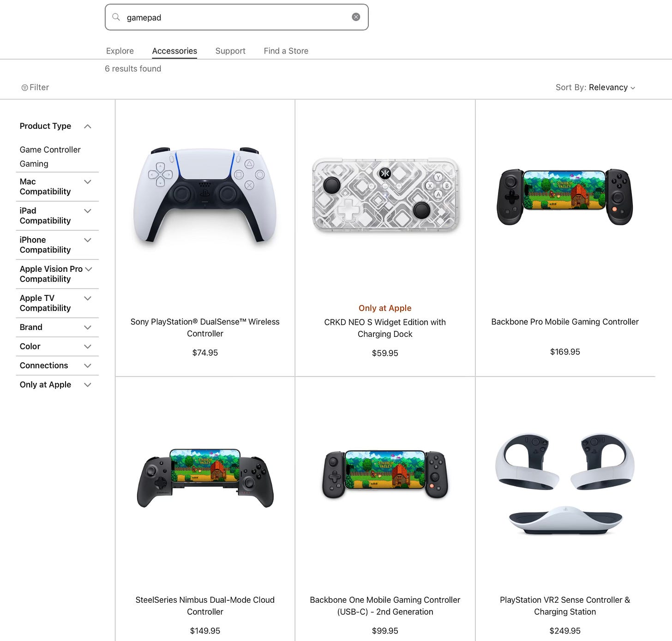Switch to the Explore tab

pyautogui.click(x=120, y=51)
